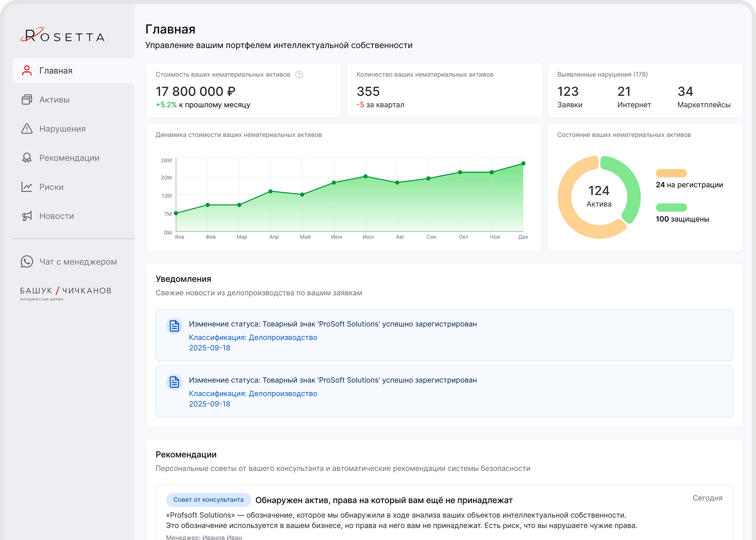This screenshot has width=756, height=540.
Task: Click the 124 Актива donut center label
Action: click(599, 196)
